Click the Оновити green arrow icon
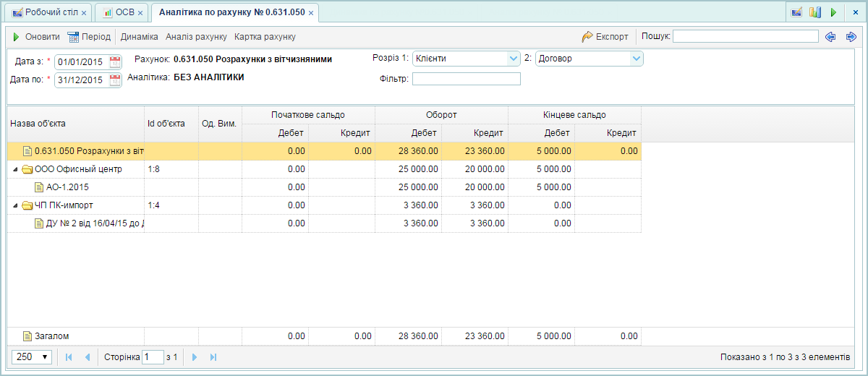The width and height of the screenshot is (868, 376). click(x=16, y=36)
